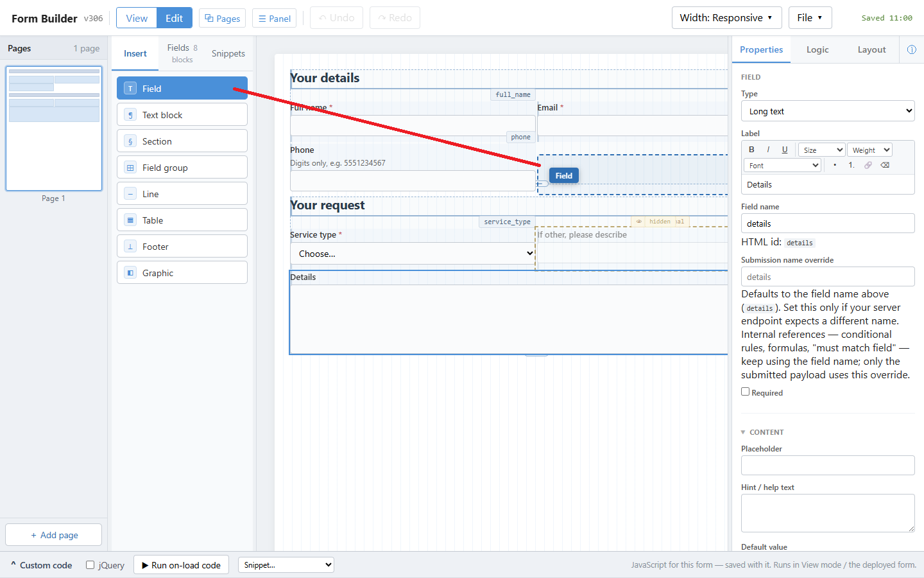The height and width of the screenshot is (578, 924).
Task: Apply bold to the label text
Action: coord(751,150)
